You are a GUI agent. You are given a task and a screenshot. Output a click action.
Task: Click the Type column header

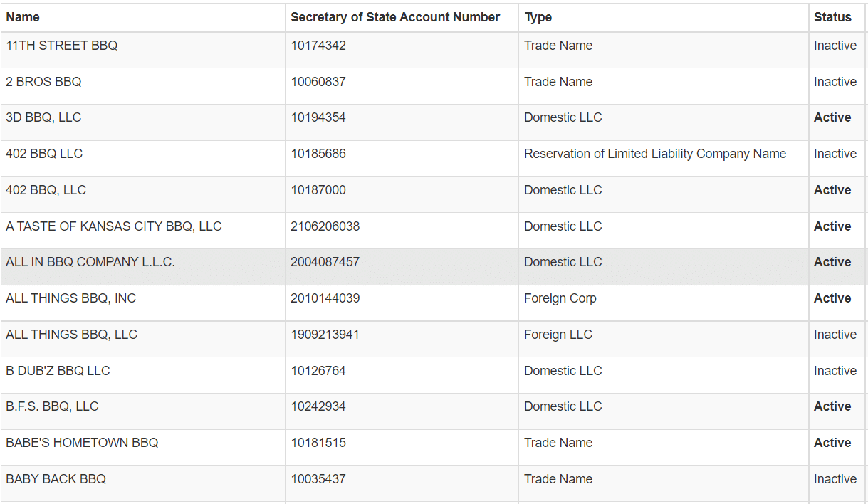[538, 17]
